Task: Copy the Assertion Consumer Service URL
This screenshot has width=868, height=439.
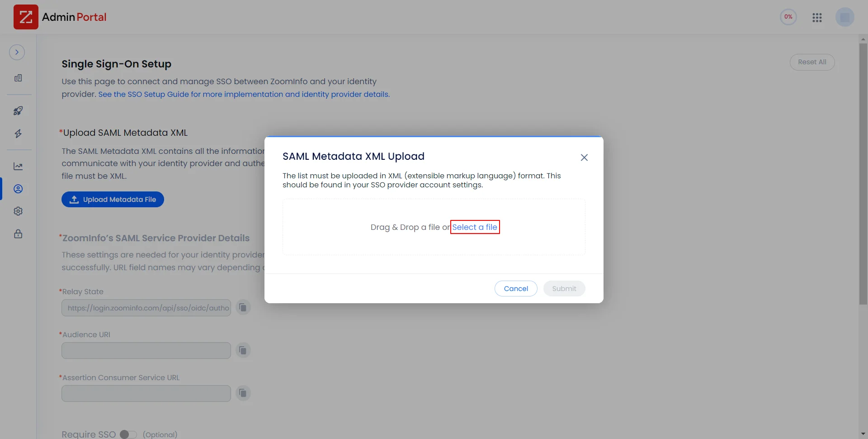Action: tap(243, 393)
